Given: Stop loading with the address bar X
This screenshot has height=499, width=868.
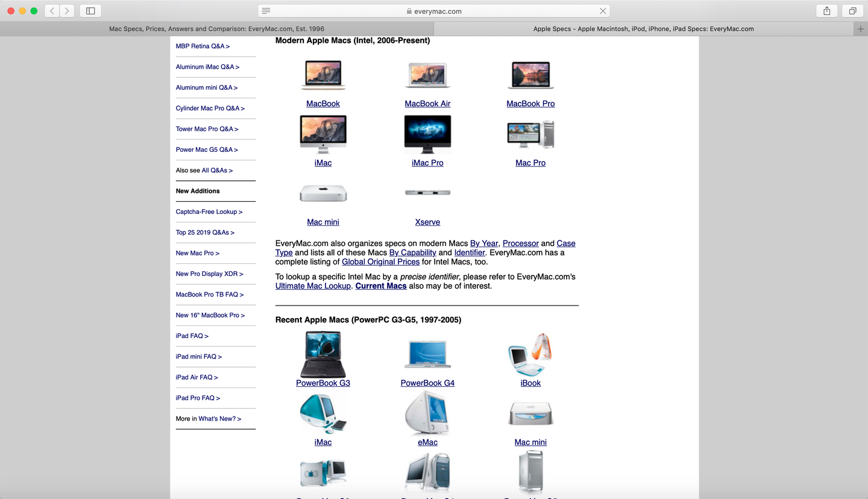Looking at the screenshot, I should pos(603,11).
